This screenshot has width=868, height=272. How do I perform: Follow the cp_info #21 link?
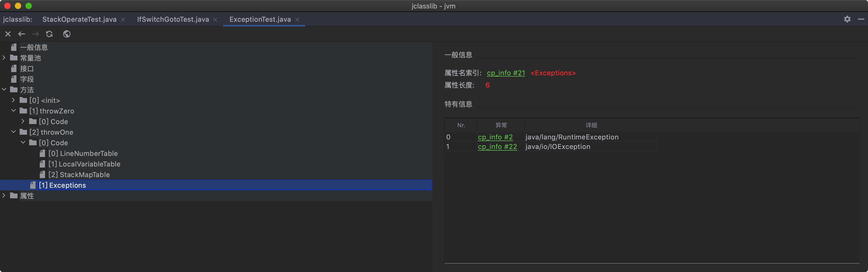[x=506, y=73]
